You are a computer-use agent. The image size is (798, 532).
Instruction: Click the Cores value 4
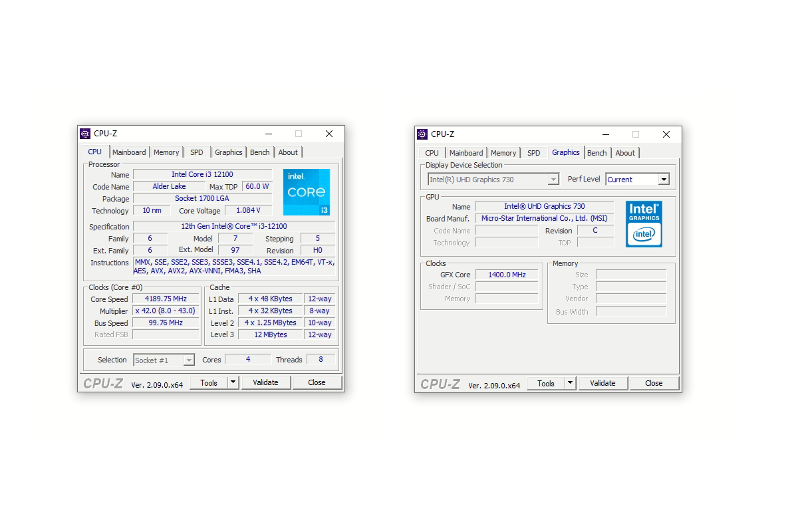[x=248, y=359]
